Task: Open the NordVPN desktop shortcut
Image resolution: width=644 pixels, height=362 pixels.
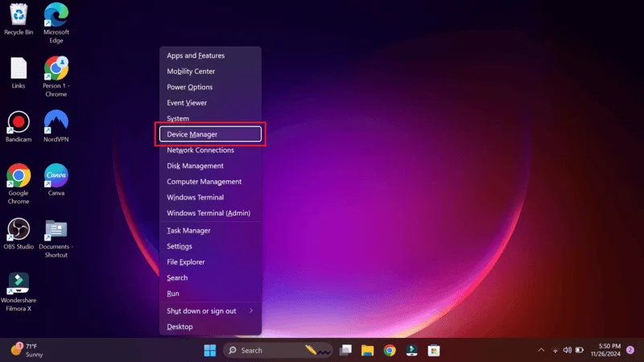Action: point(56,126)
